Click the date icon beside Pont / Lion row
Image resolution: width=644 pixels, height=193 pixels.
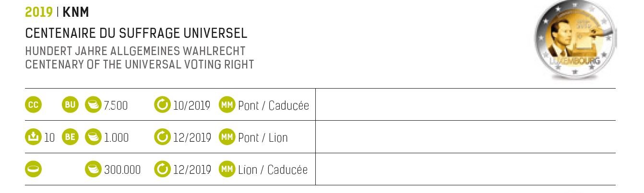tap(163, 137)
